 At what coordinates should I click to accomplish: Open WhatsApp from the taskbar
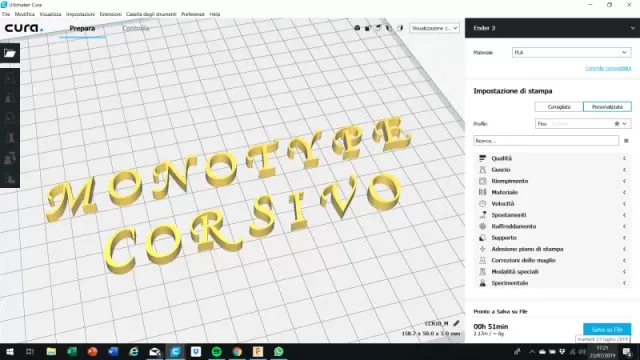tap(278, 351)
